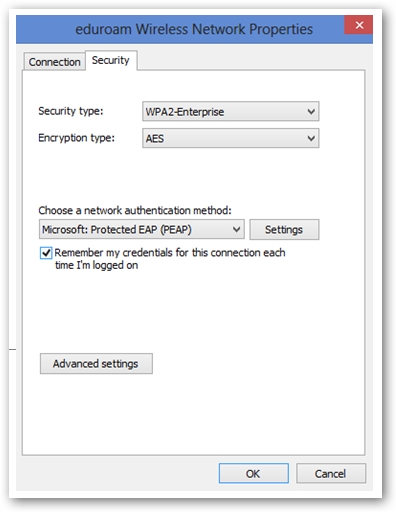Click the 'time I'm logged on' text line

[96, 265]
